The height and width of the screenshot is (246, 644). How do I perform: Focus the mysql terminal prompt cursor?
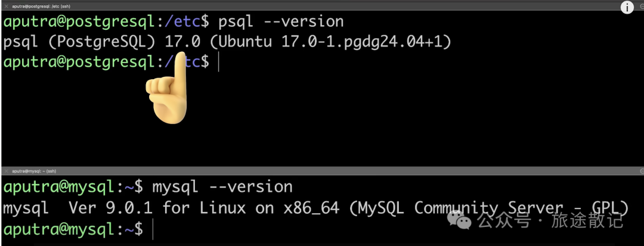[153, 228]
